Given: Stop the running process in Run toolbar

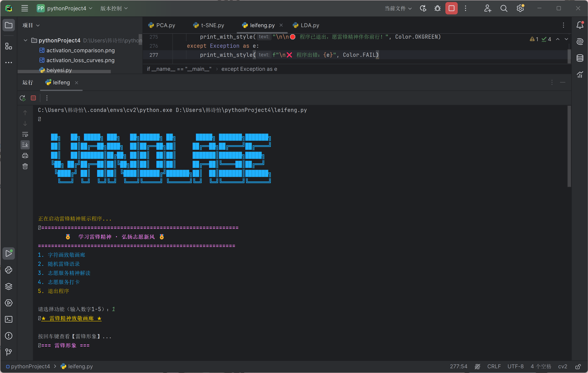Looking at the screenshot, I should [34, 98].
